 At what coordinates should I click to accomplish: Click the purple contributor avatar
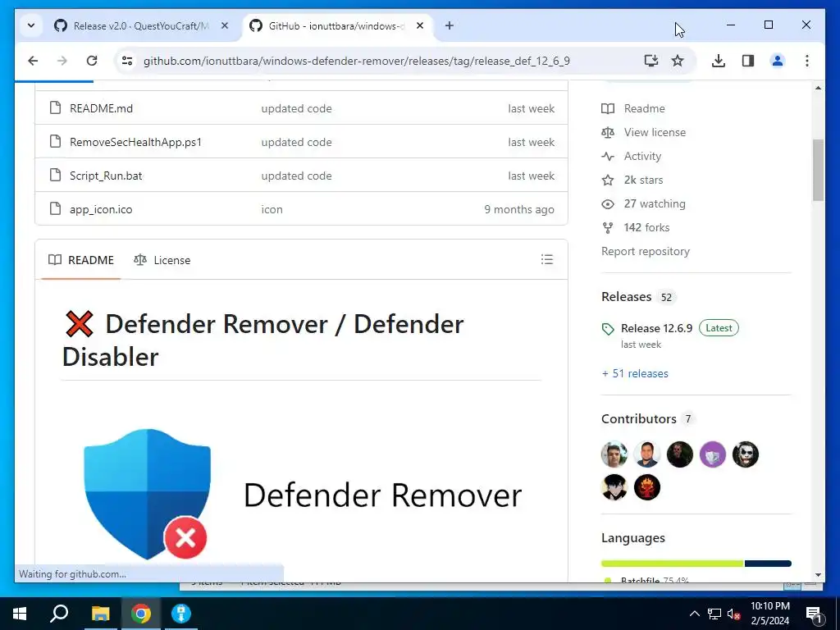click(x=713, y=454)
